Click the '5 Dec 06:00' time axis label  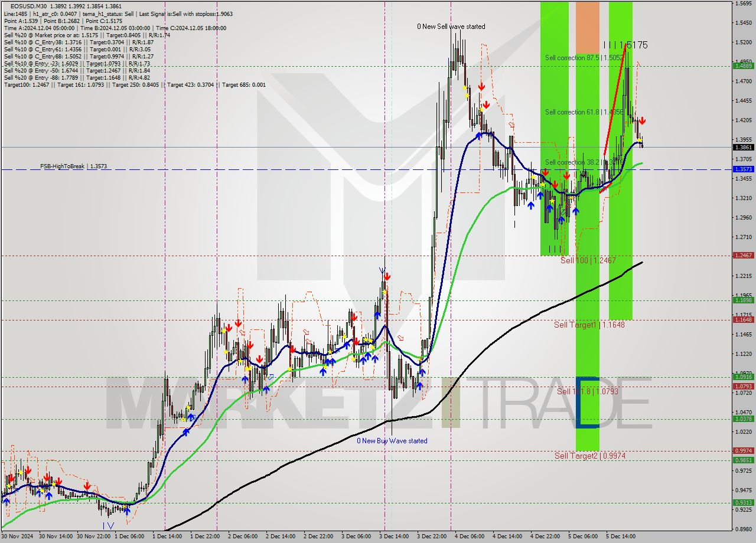click(582, 537)
